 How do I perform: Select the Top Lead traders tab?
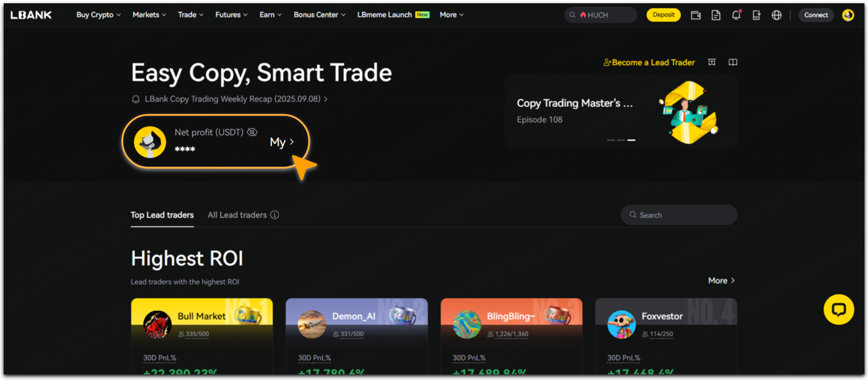162,215
